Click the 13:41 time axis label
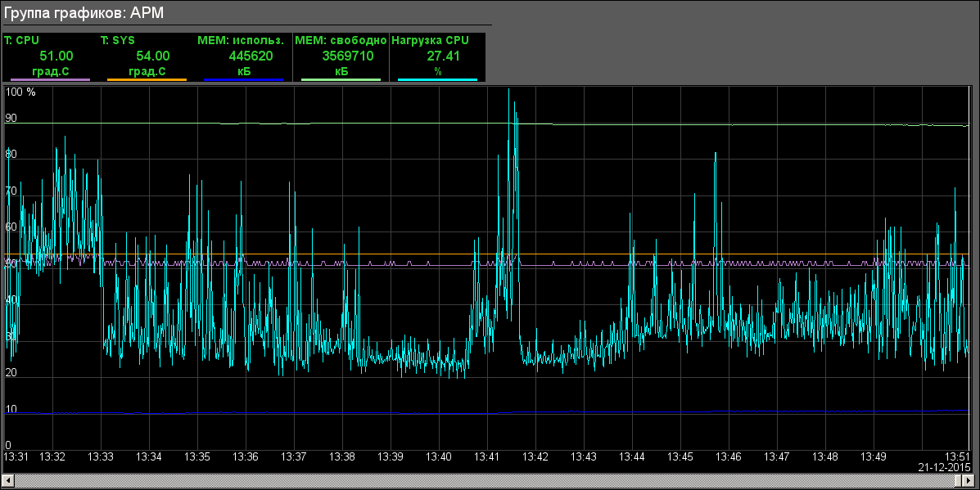Viewport: 980px width, 490px height. (x=488, y=456)
